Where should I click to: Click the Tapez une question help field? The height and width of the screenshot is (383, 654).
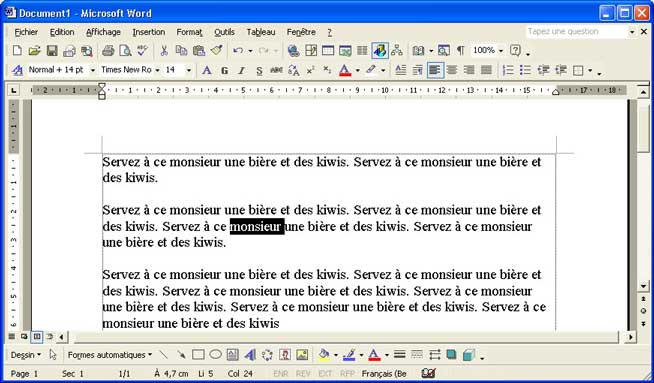[x=577, y=32]
